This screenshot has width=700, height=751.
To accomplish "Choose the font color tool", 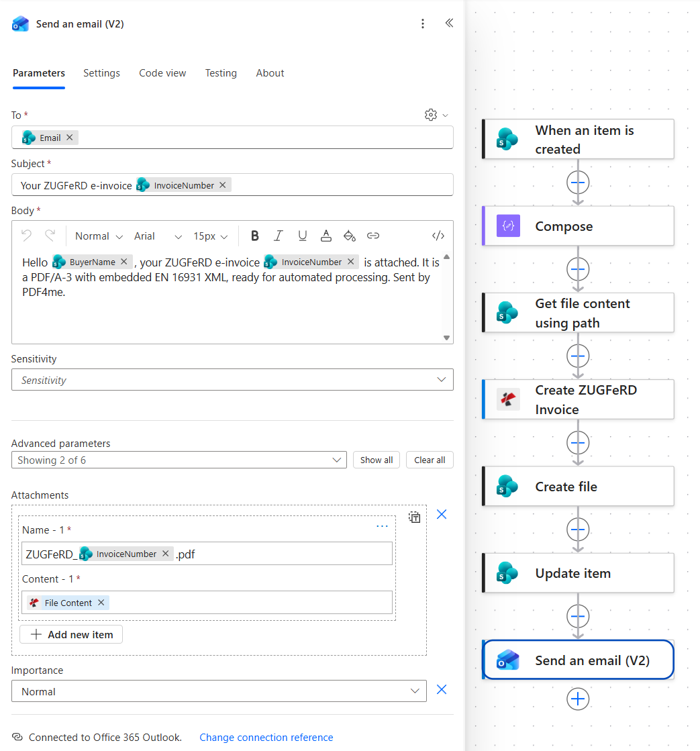I will tap(326, 236).
